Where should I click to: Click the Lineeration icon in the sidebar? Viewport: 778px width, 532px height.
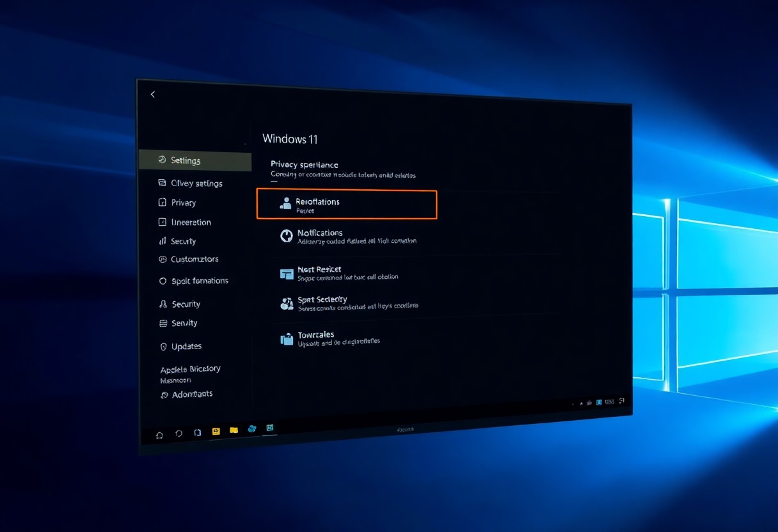(x=162, y=222)
